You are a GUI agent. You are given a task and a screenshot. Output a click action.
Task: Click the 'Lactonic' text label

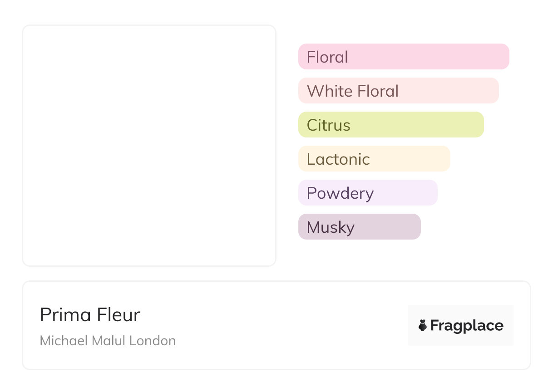(x=338, y=159)
